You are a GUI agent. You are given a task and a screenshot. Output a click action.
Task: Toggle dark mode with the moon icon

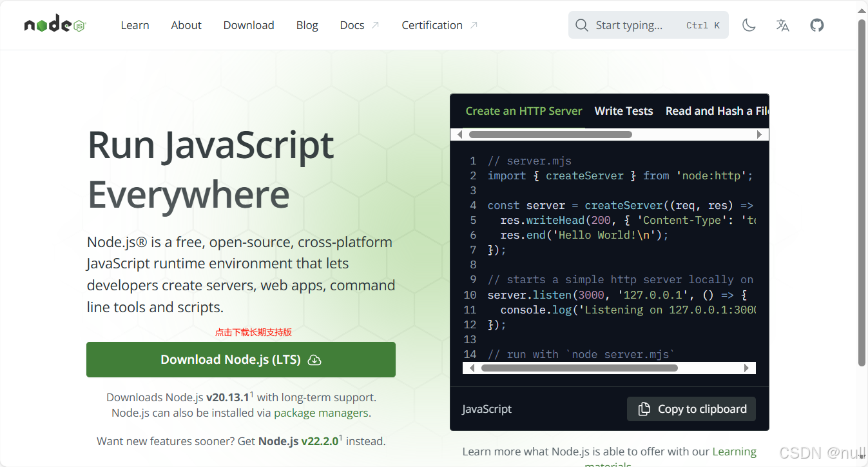749,25
